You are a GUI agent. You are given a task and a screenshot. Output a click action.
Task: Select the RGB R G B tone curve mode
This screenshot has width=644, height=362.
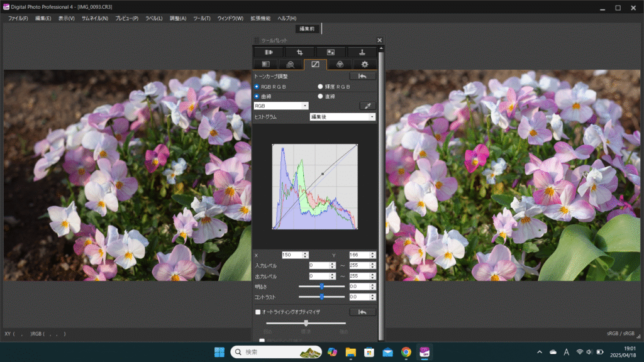click(x=257, y=87)
